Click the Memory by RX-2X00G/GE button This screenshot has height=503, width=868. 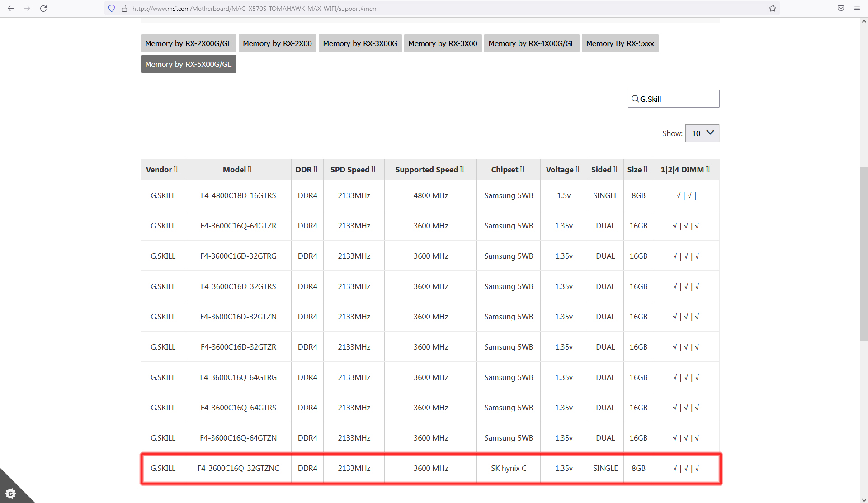(188, 43)
